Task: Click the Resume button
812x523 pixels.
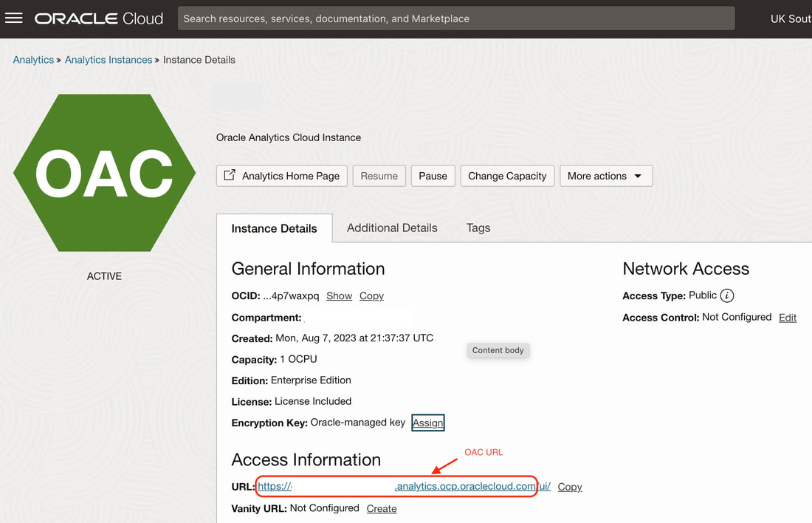Action: click(379, 176)
